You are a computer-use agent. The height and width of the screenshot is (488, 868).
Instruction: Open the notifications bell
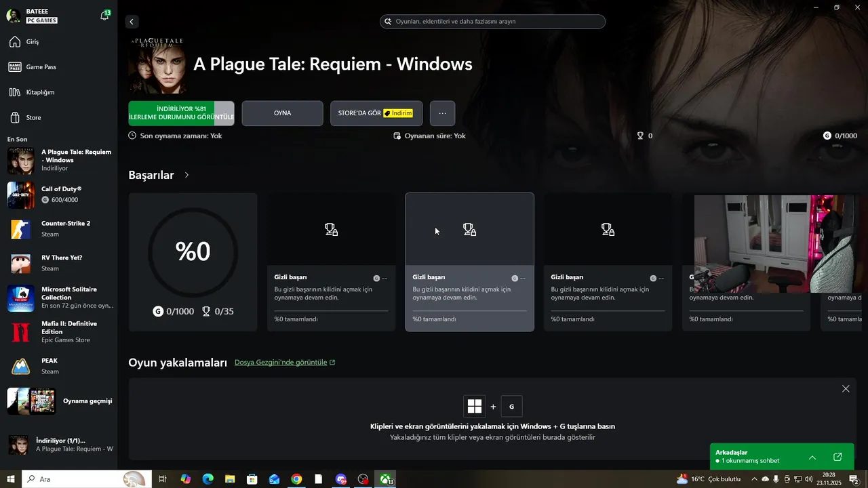[104, 16]
